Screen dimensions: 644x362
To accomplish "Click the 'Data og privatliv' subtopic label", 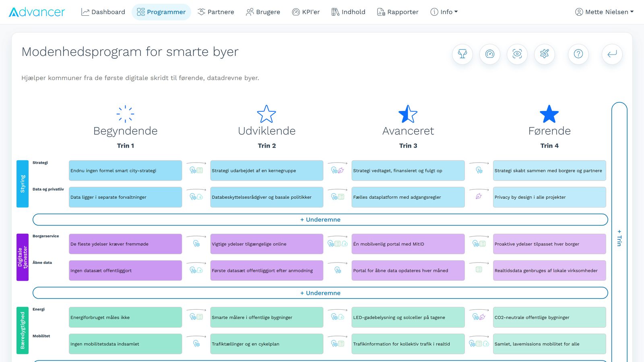I will click(x=48, y=189).
